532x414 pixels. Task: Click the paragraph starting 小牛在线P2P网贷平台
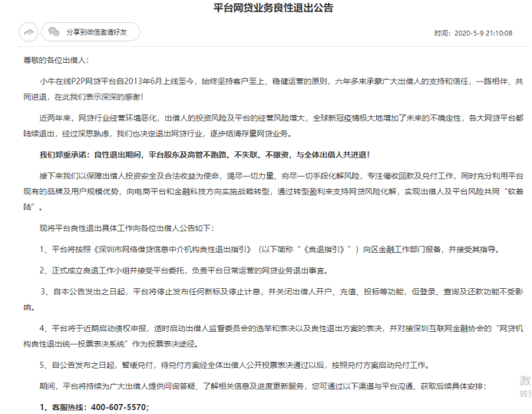pos(273,89)
